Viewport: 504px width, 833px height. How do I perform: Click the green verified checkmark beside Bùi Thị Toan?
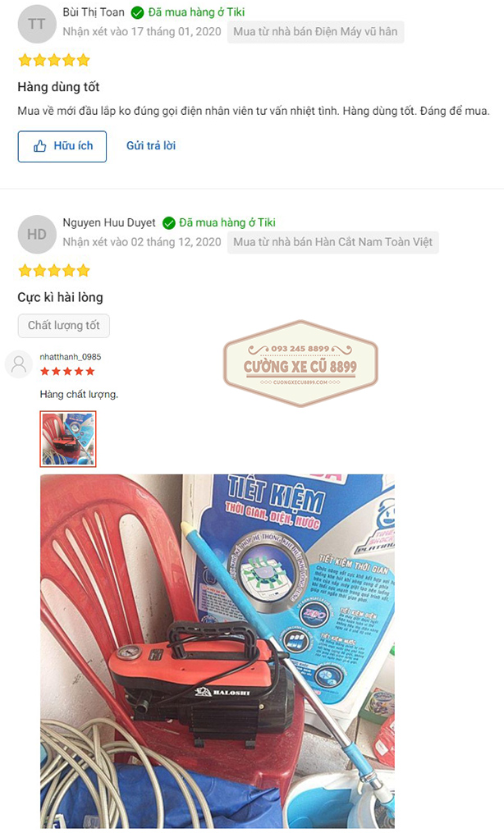(x=137, y=12)
